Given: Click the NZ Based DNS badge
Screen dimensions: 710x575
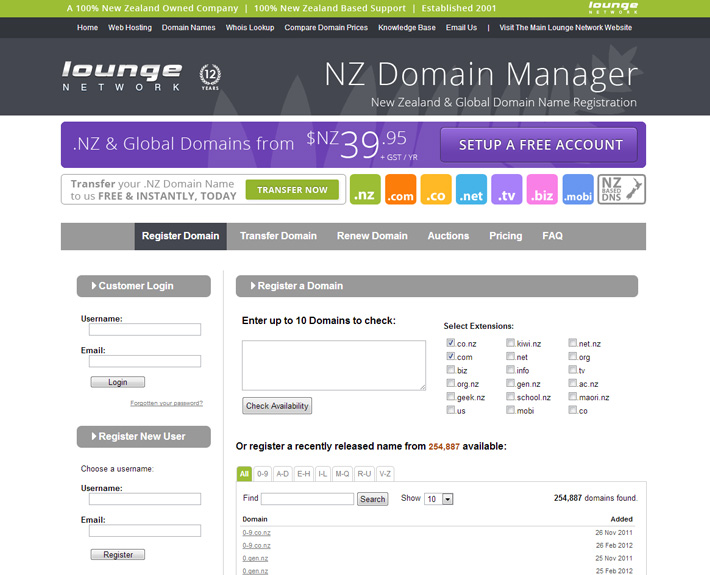Looking at the screenshot, I should coord(621,189).
